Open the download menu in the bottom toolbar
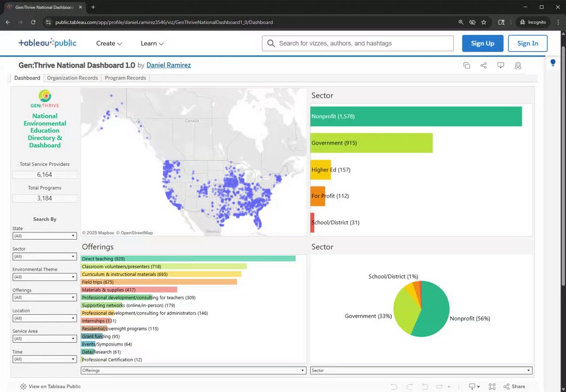The height and width of the screenshot is (392, 566). (x=474, y=387)
